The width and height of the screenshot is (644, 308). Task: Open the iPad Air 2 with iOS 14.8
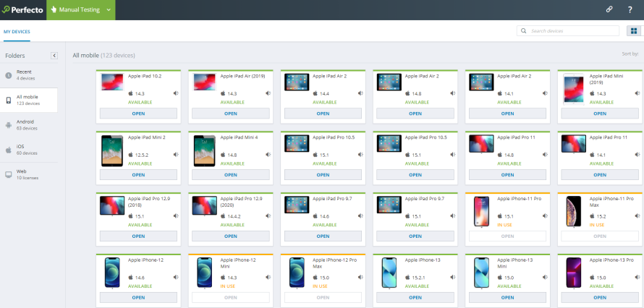tap(415, 114)
